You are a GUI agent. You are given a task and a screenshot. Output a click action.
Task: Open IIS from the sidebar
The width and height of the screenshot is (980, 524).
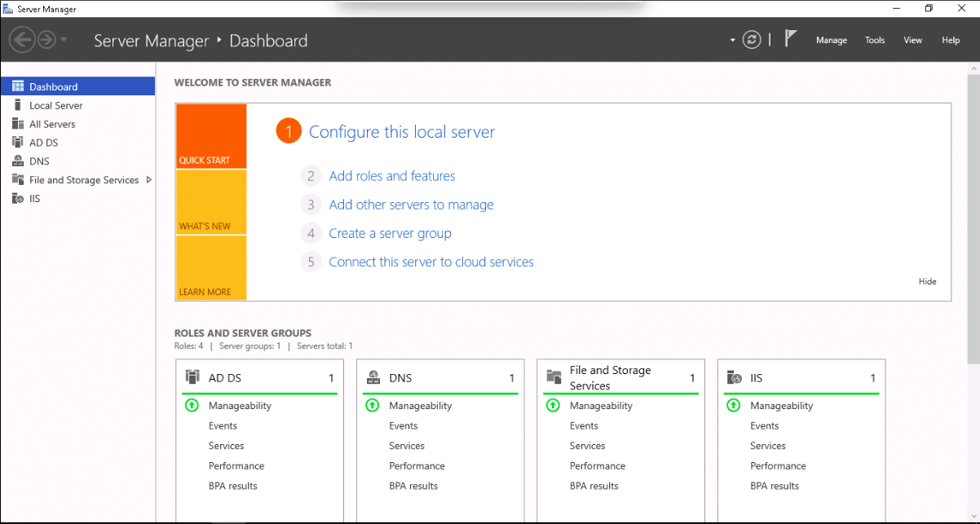pos(77,199)
